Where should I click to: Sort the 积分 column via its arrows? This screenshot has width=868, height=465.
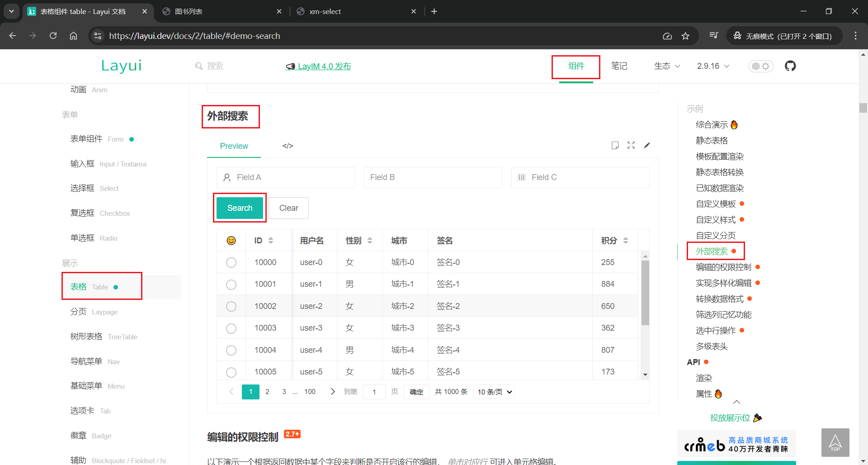tap(626, 241)
